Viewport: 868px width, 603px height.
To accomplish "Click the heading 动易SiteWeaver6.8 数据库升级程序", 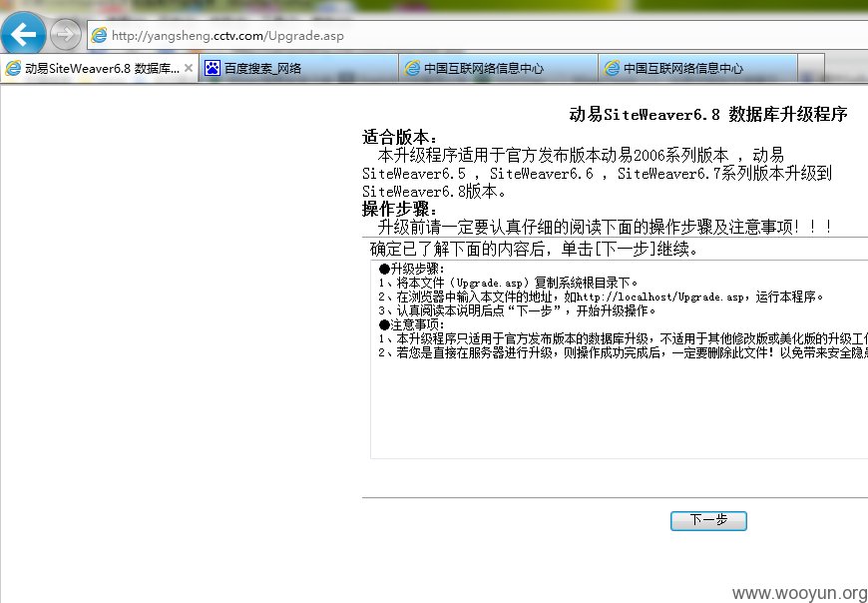I will pos(708,114).
